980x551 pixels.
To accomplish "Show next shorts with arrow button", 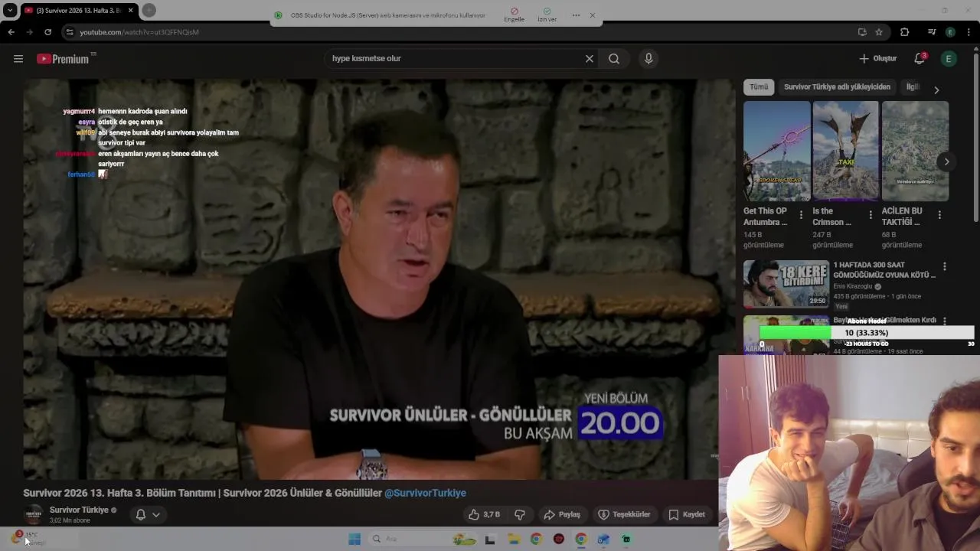I will 946,161.
